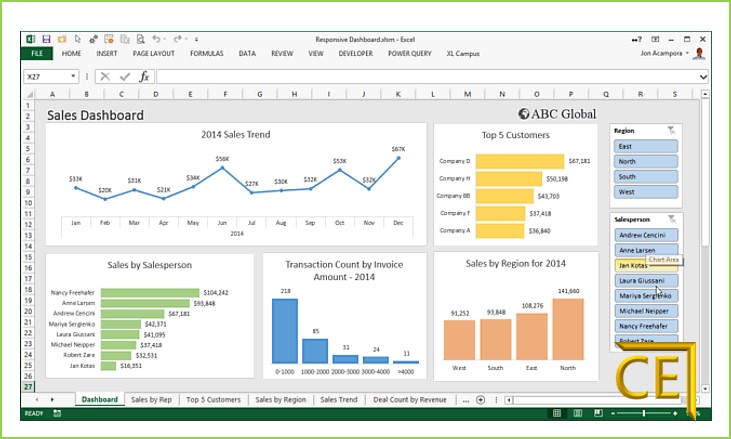
Task: Select the Top 5 Customers sheet tab
Action: (x=213, y=399)
